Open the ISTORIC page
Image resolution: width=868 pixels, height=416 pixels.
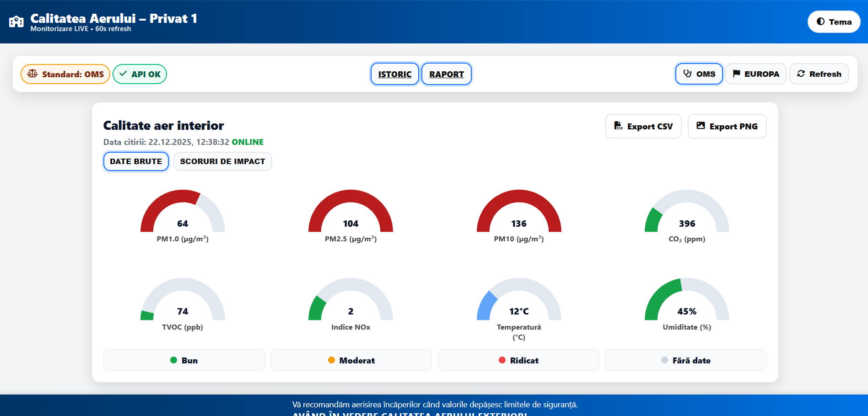(x=395, y=74)
